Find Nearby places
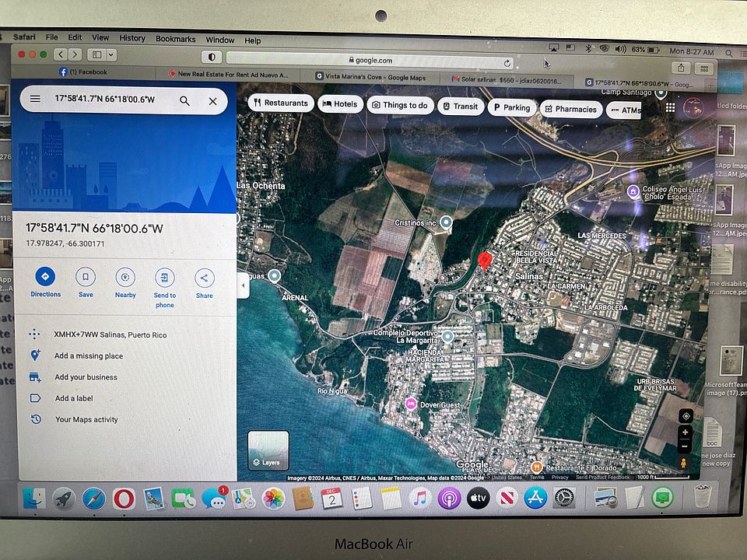747x560 pixels. [125, 283]
